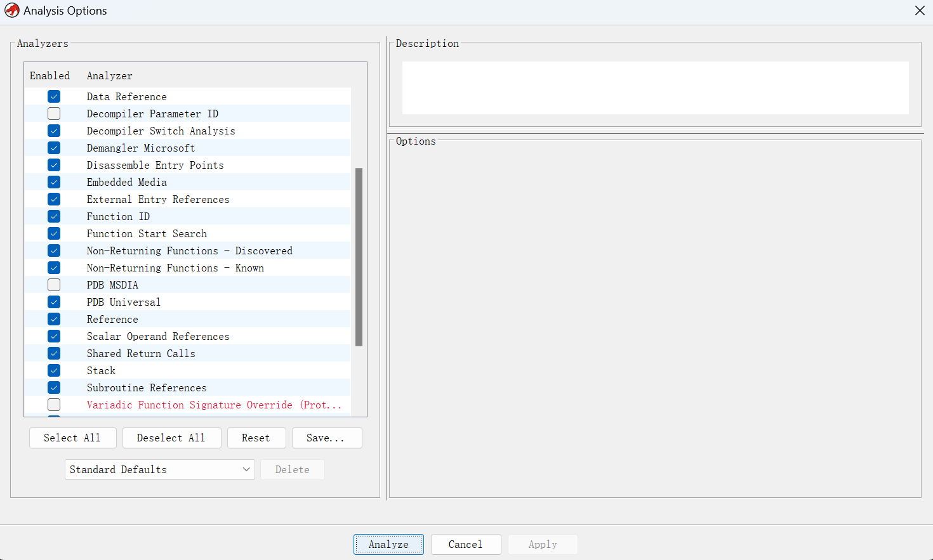
Task: Click the Cancel button
Action: click(465, 544)
